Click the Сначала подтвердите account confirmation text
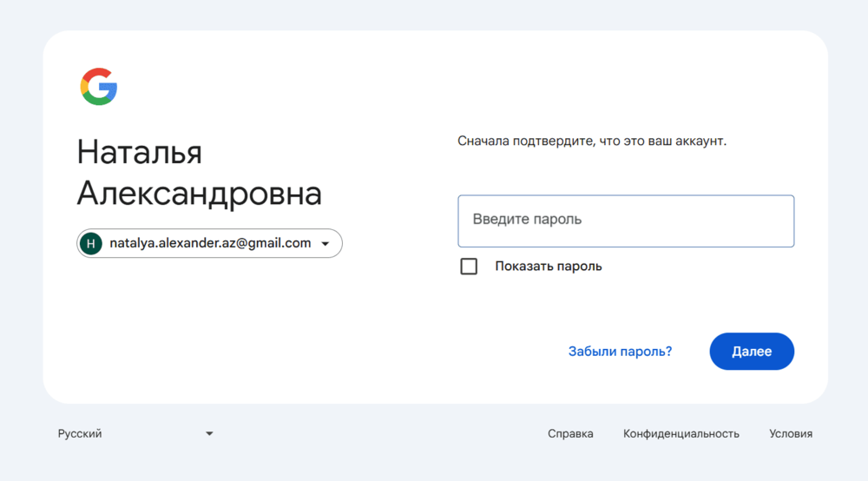 coord(592,142)
